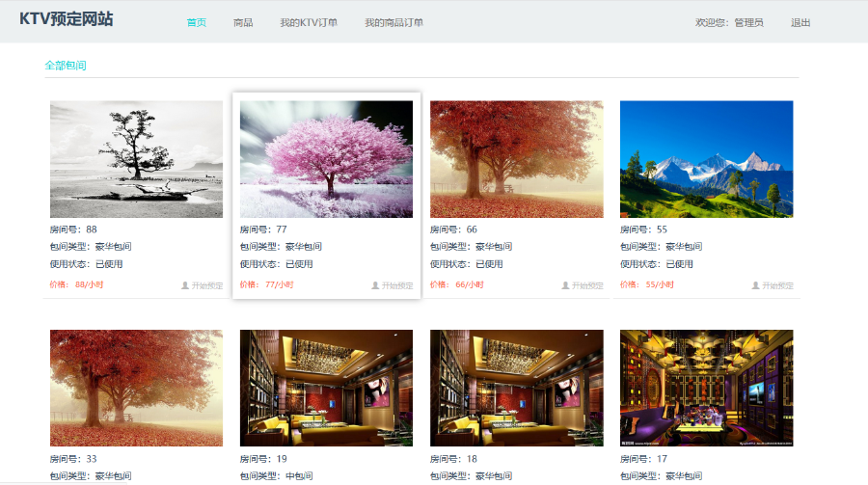Click the person icon beside 开始预定 for room 88

click(185, 285)
